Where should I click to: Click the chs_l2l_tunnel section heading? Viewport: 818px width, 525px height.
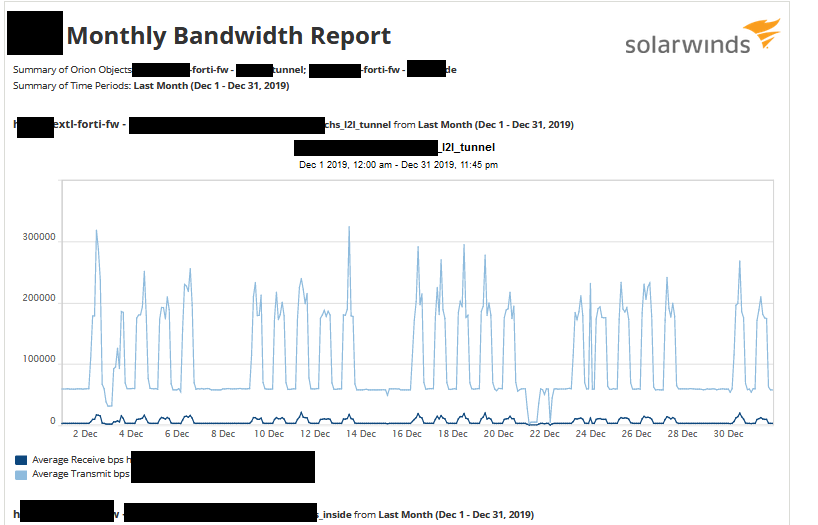click(x=293, y=125)
